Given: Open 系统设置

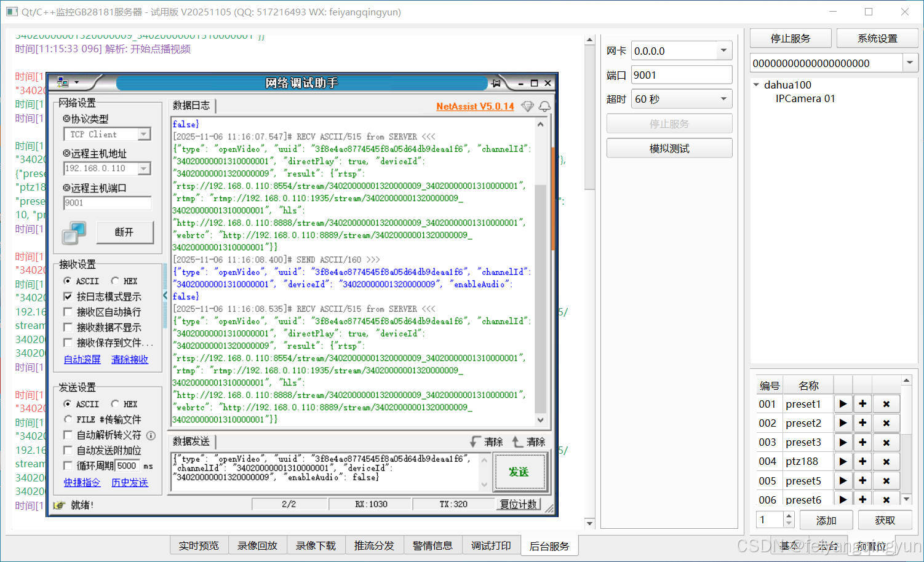Looking at the screenshot, I should click(877, 38).
